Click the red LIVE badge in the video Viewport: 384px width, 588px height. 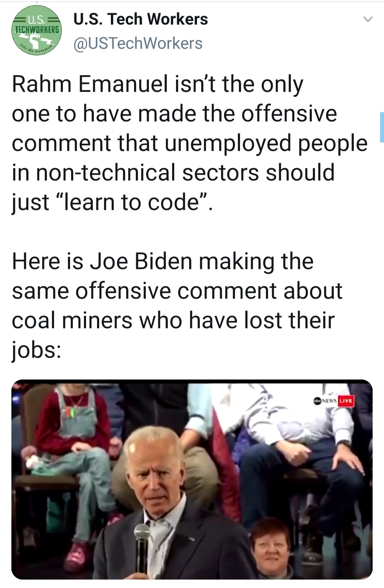click(346, 400)
